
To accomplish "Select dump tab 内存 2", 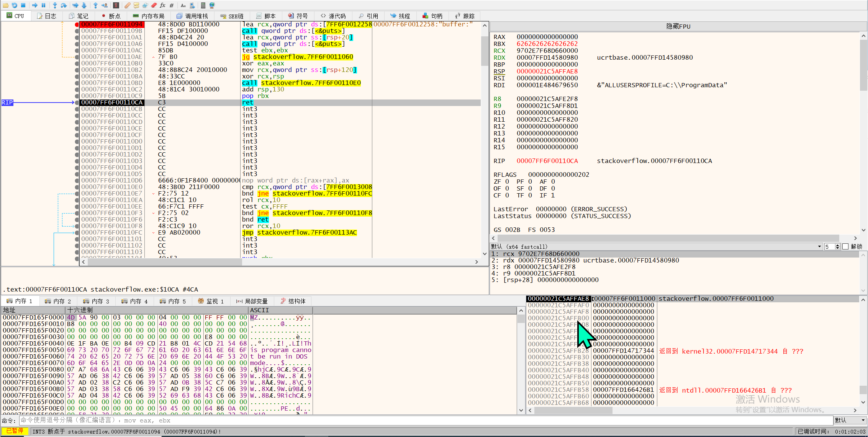I will pos(58,301).
